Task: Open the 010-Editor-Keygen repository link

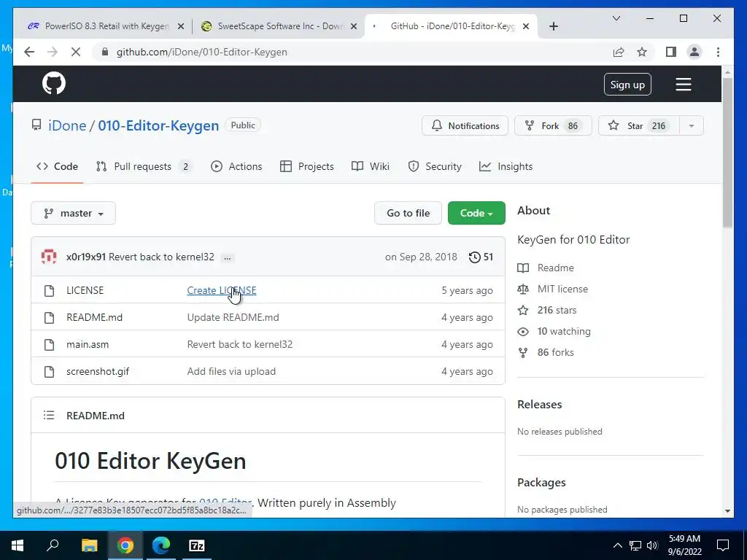Action: point(158,125)
